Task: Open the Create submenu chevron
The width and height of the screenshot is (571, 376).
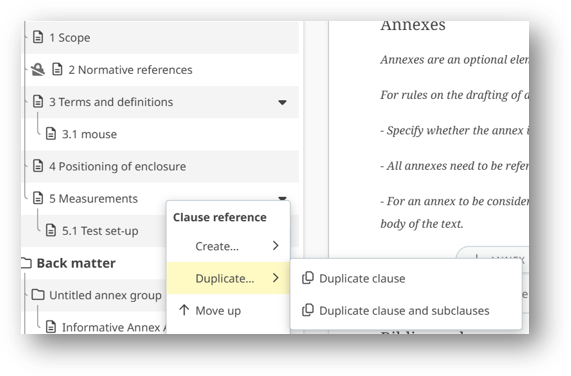Action: pos(276,246)
